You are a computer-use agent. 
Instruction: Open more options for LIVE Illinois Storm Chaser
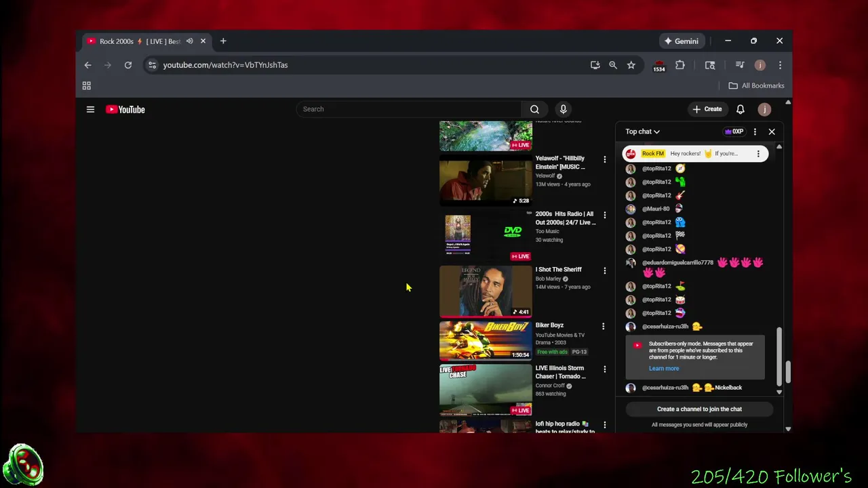[x=604, y=369]
